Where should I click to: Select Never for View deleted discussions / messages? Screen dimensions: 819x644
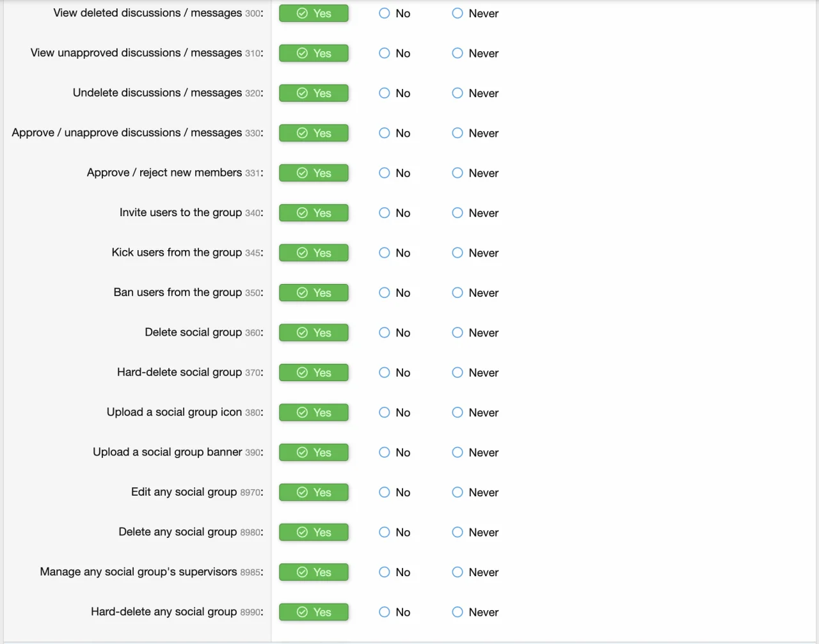457,13
